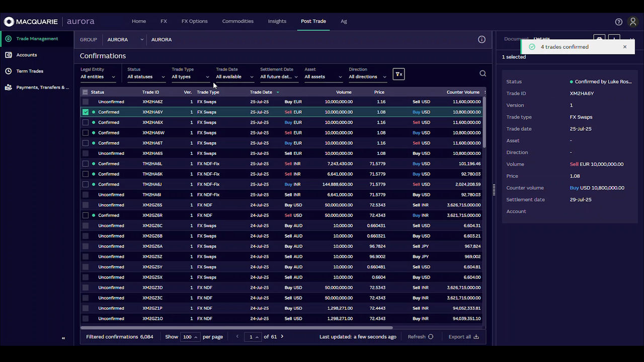Refresh the confirmations list
Viewport: 644px width, 362px height.
point(420,337)
